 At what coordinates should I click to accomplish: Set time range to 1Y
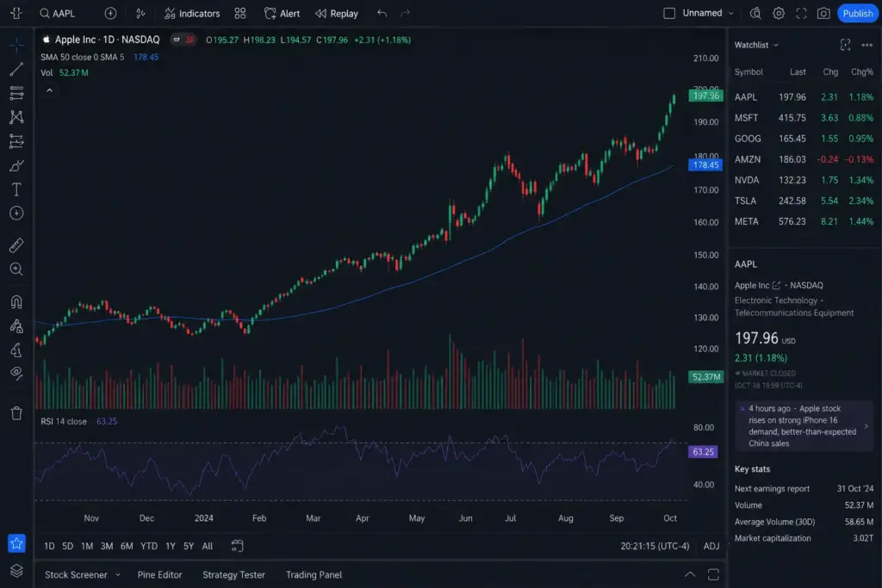[x=171, y=547]
